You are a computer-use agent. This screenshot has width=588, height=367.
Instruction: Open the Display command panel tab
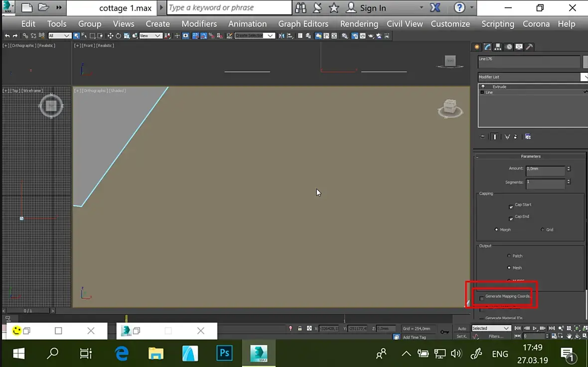point(519,47)
